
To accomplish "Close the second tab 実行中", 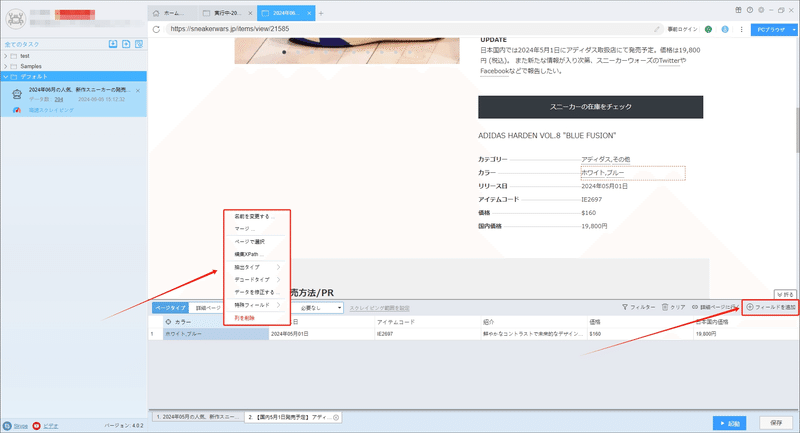I will point(250,13).
